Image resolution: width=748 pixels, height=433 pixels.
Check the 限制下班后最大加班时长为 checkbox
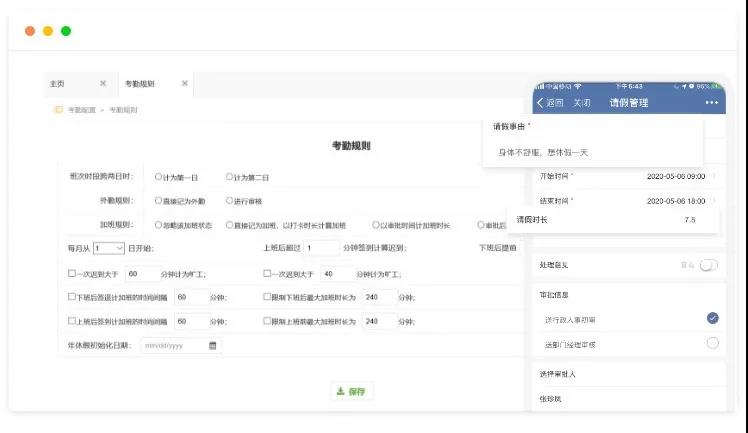point(267,297)
